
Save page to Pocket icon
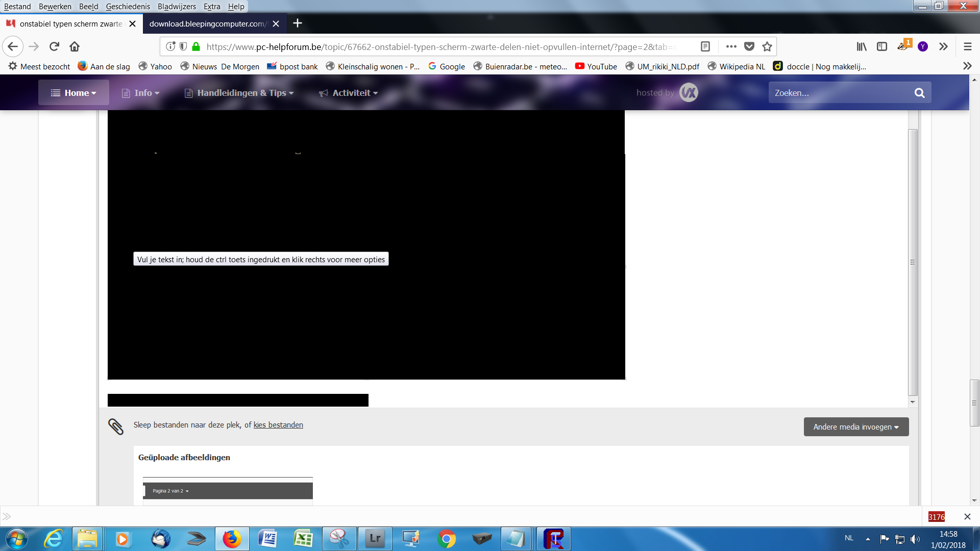tap(749, 46)
